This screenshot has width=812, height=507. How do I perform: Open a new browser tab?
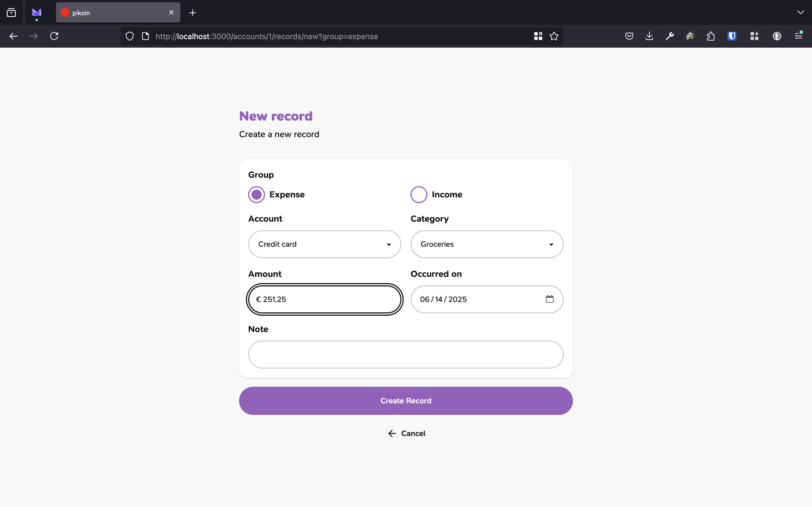point(193,13)
